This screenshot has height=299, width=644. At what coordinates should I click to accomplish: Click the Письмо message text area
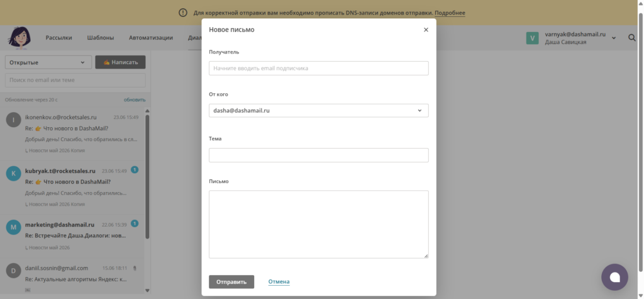tap(319, 225)
